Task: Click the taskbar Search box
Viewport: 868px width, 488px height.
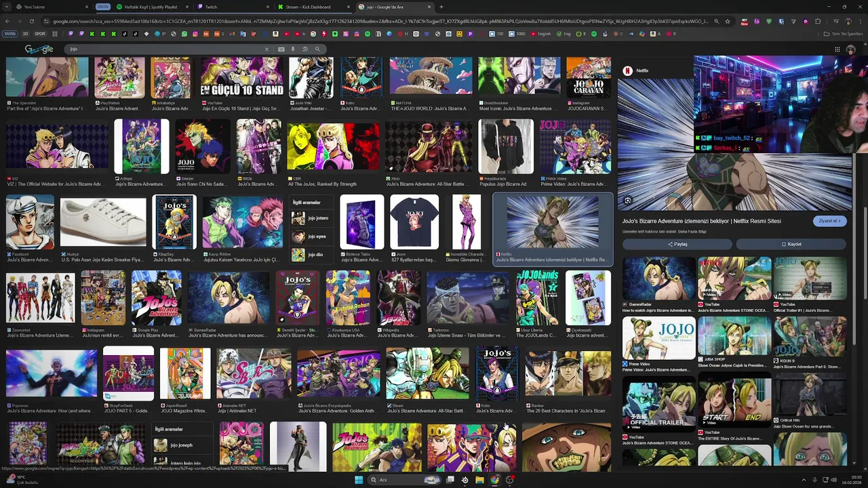Action: [405, 480]
